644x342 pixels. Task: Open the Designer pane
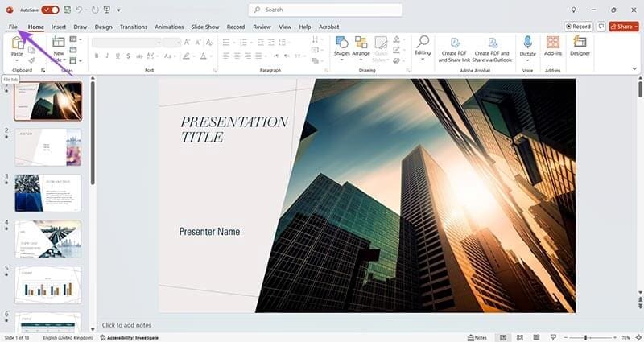pyautogui.click(x=580, y=46)
